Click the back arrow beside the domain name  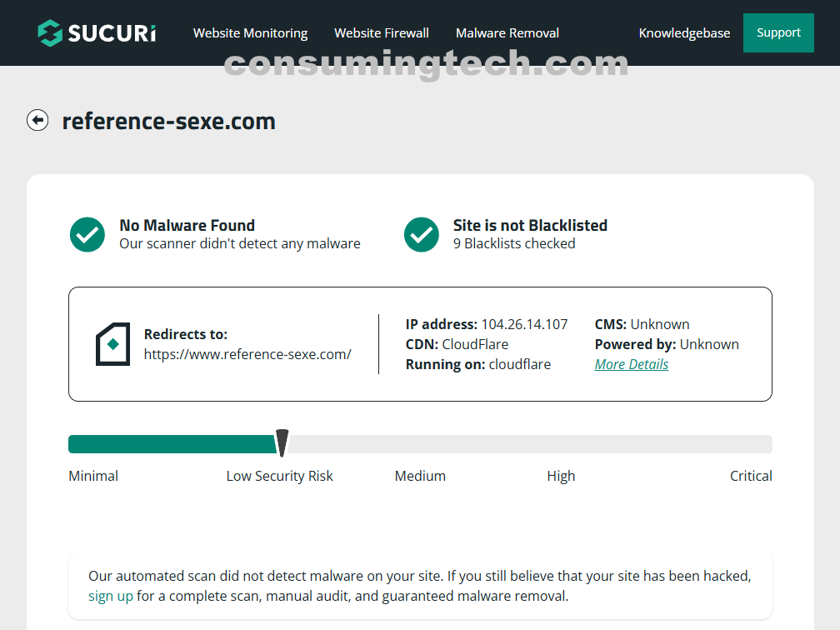(x=37, y=121)
